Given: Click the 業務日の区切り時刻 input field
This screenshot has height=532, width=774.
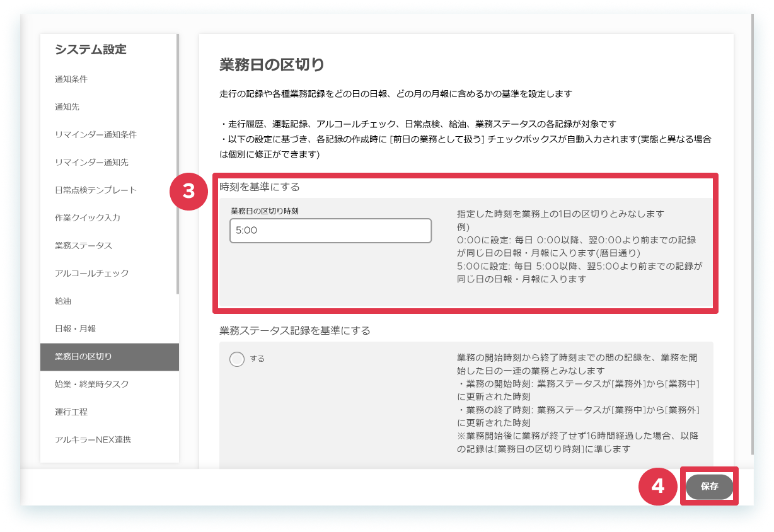Looking at the screenshot, I should 330,231.
